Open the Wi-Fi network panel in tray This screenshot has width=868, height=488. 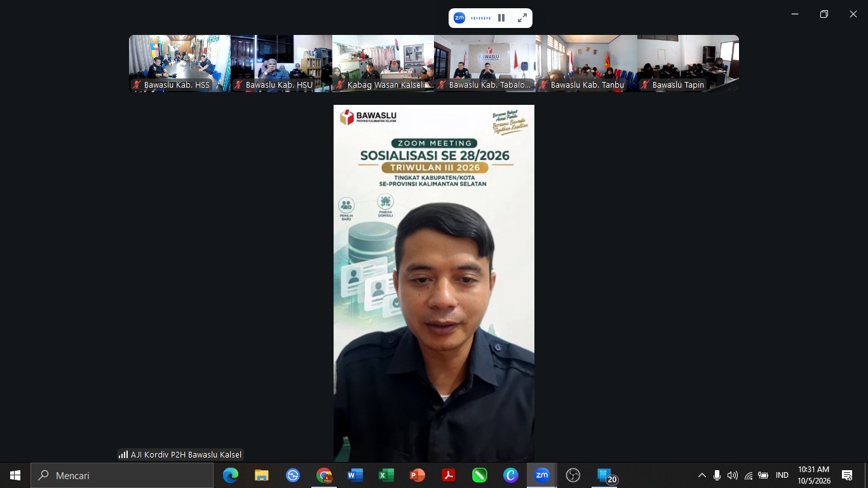[x=749, y=475]
